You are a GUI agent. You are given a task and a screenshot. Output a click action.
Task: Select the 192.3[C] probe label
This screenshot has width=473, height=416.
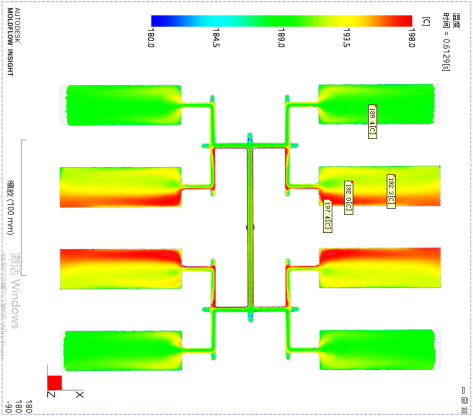(391, 191)
